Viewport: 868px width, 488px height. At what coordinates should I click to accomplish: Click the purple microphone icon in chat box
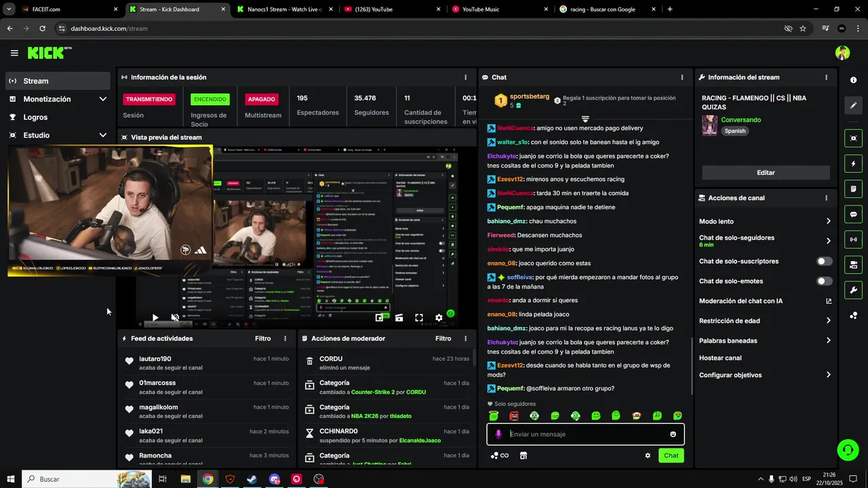pyautogui.click(x=498, y=434)
